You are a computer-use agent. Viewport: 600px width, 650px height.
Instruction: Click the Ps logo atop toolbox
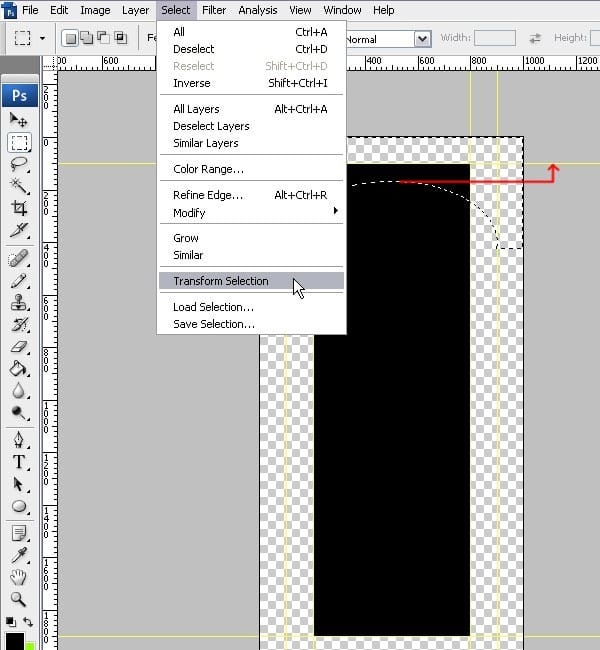[19, 96]
